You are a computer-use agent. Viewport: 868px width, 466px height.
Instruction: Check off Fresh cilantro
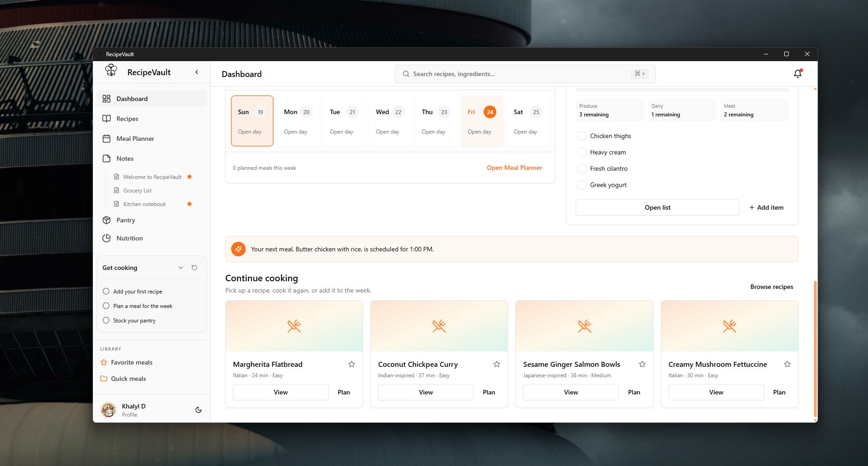582,168
